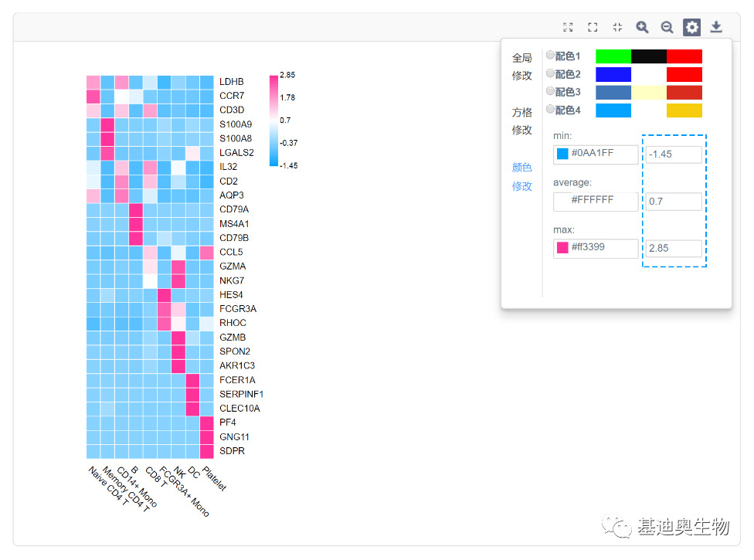The image size is (754, 560).
Task: Click the SDPR row Platelet column cell
Action: [x=207, y=451]
